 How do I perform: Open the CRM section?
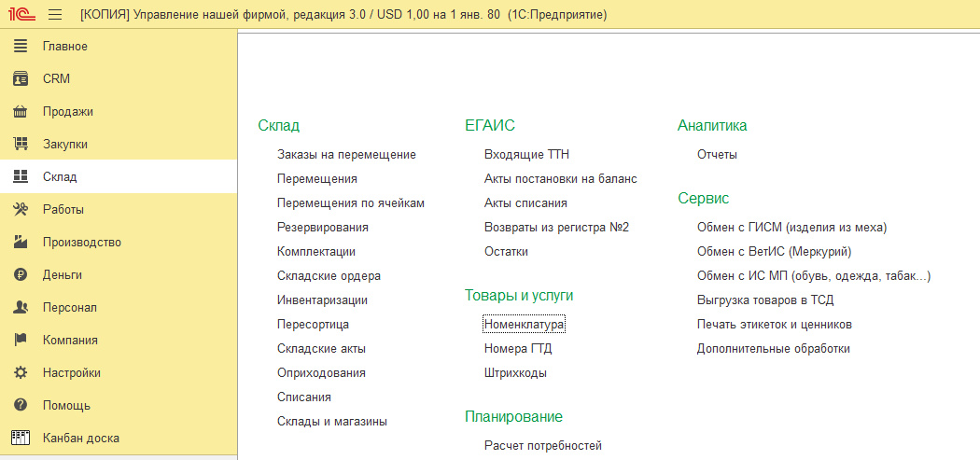pyautogui.click(x=56, y=78)
